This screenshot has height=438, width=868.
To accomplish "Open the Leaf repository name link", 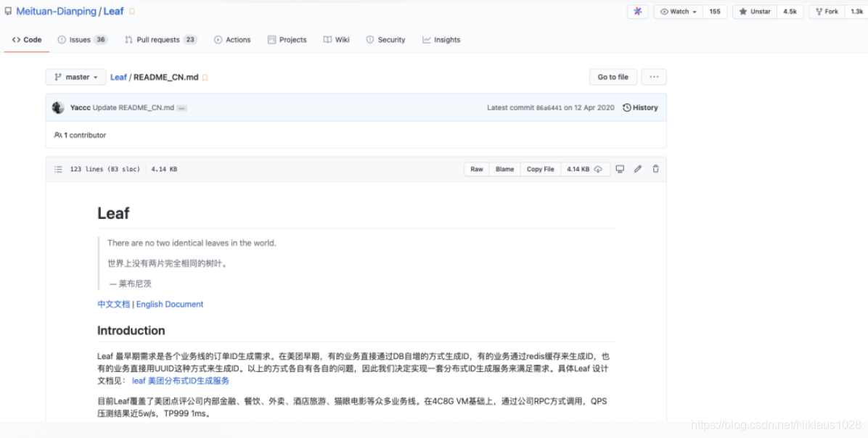I will click(x=113, y=11).
